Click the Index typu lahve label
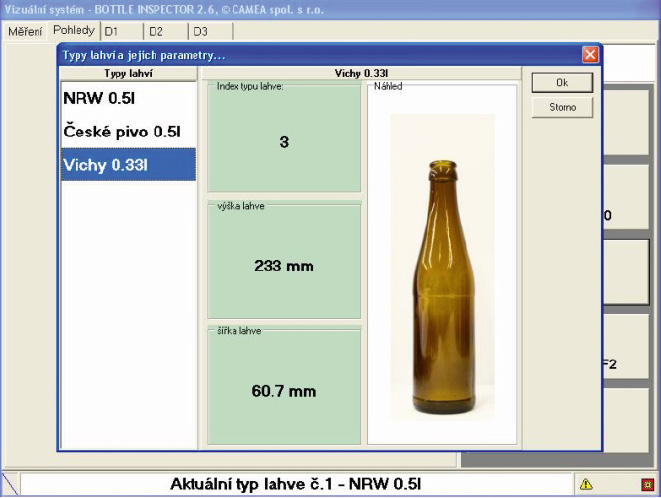This screenshot has height=498, width=661. tap(250, 86)
